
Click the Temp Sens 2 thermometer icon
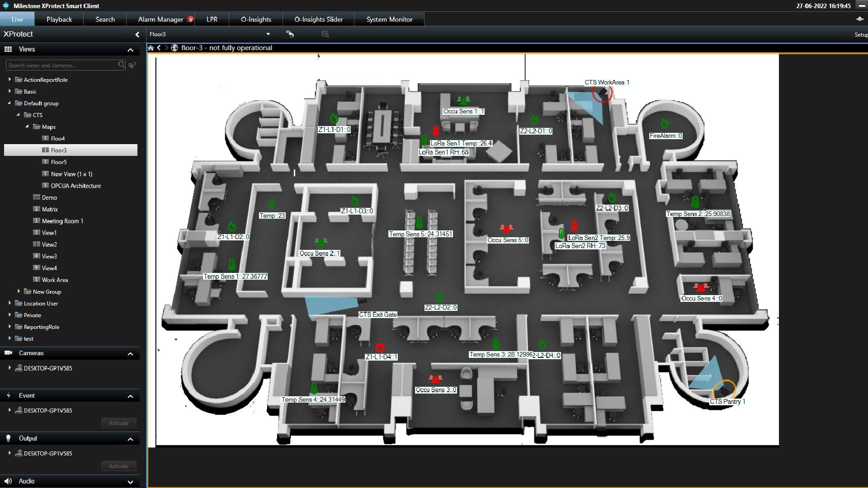pyautogui.click(x=695, y=202)
